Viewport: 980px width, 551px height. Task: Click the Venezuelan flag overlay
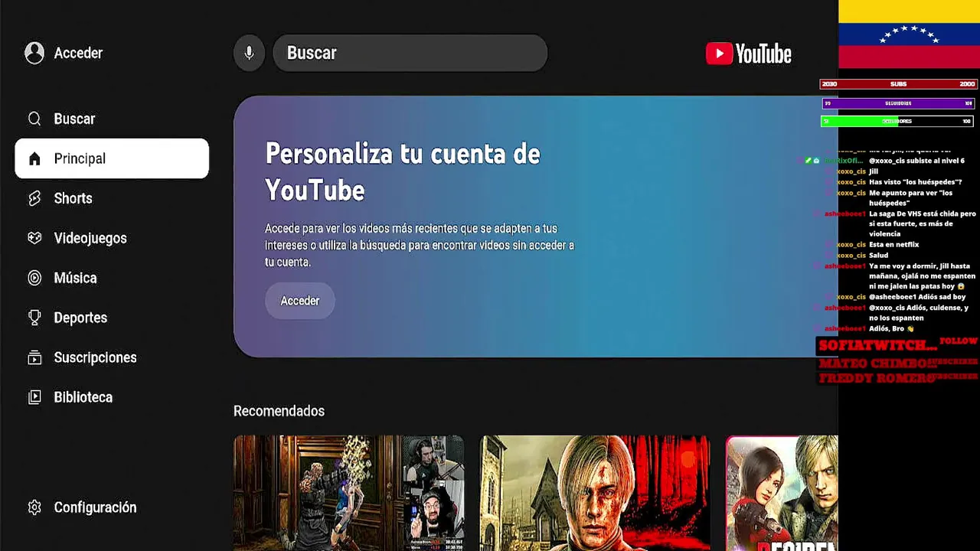coord(909,34)
